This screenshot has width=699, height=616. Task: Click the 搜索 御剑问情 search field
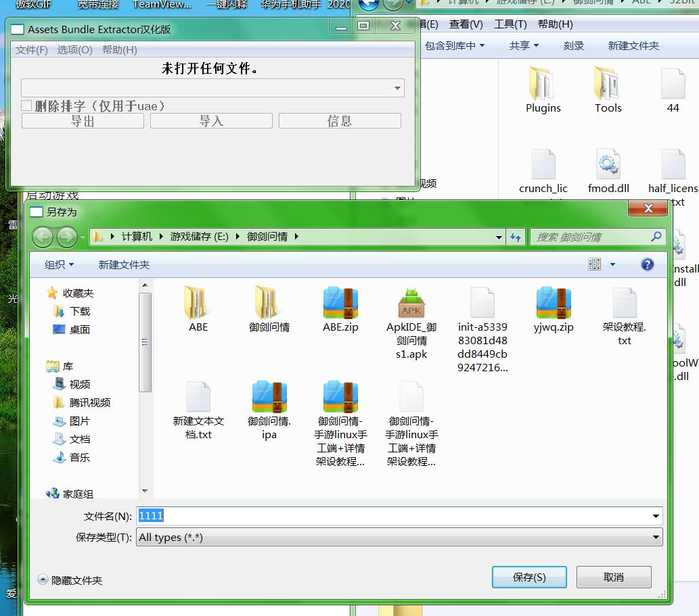pyautogui.click(x=591, y=237)
